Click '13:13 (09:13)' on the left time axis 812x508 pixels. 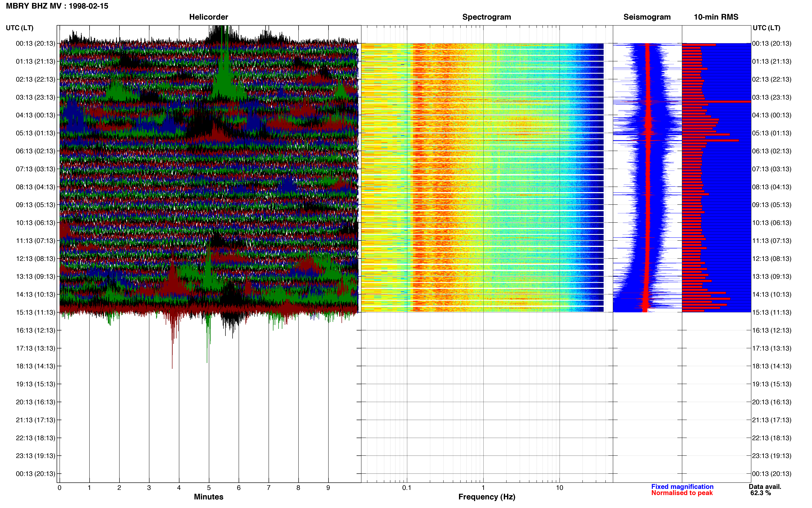36,277
